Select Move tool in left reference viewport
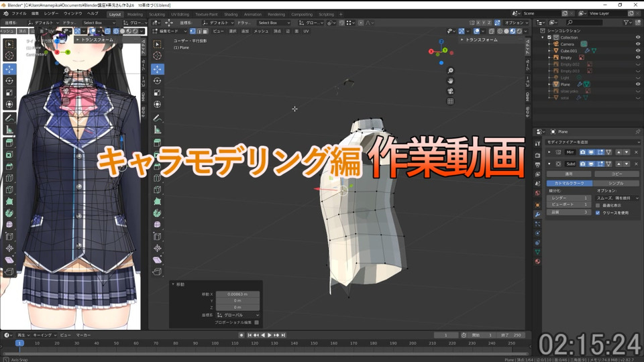644x362 pixels. pos(9,69)
